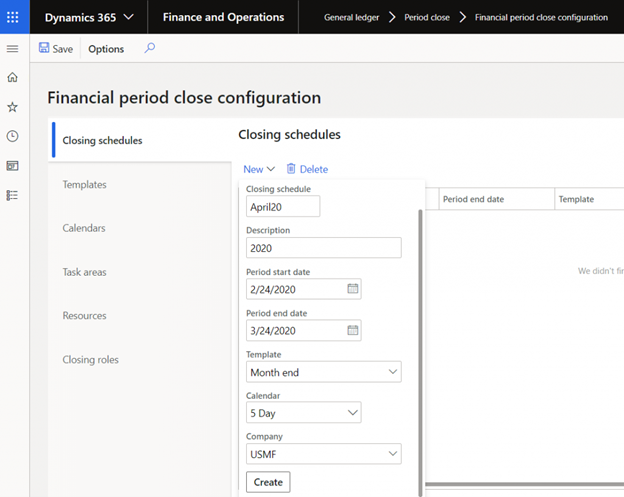Image resolution: width=624 pixels, height=497 pixels.
Task: Click the Template column header
Action: (589, 199)
